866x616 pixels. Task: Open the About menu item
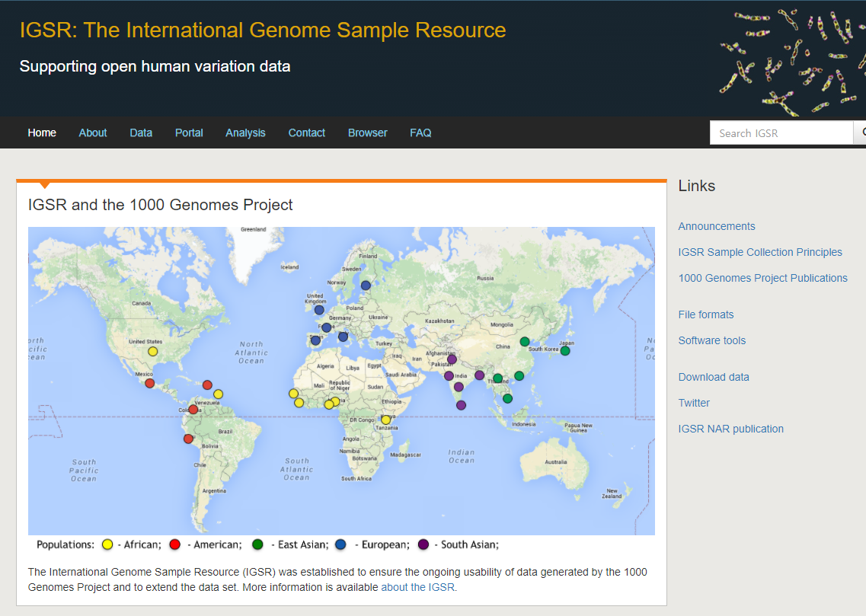click(x=93, y=133)
